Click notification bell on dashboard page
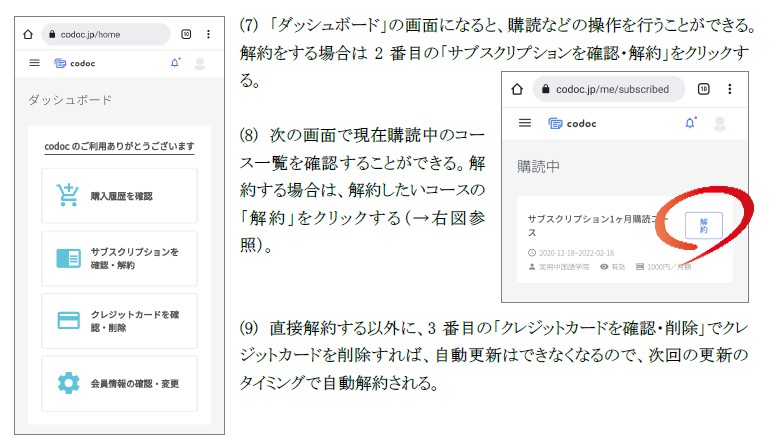Viewport: 783px width, 446px height. tap(175, 63)
